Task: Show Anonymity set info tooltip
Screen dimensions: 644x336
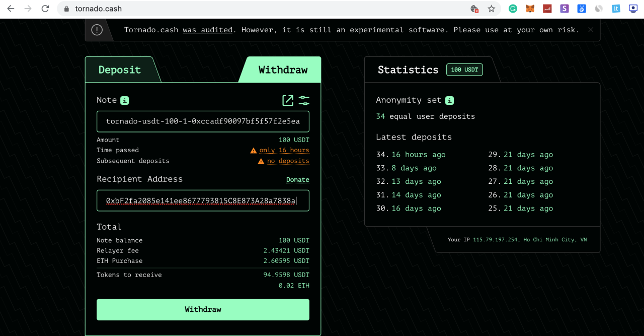Action: coord(450,100)
